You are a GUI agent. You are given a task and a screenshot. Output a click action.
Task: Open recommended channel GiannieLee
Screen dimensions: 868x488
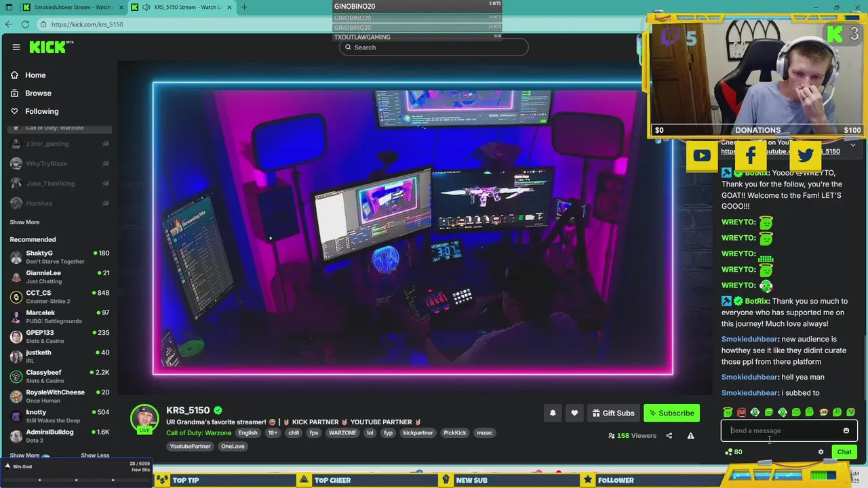click(60, 277)
